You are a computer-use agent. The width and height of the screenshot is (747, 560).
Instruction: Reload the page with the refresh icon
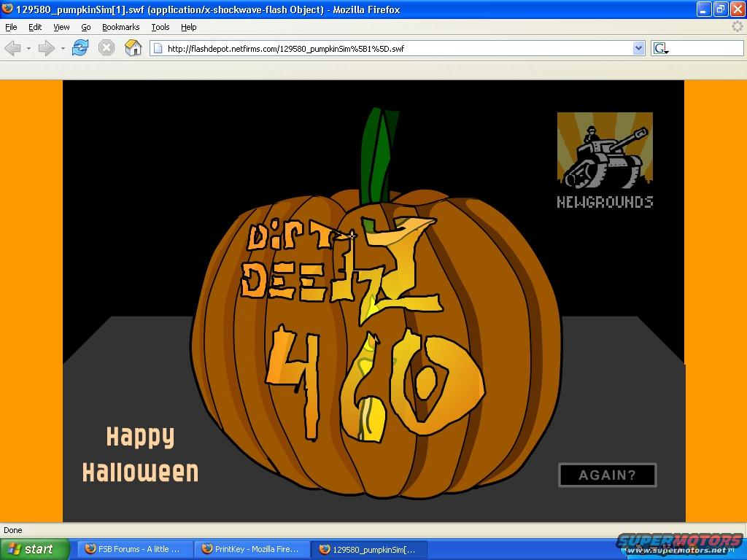tap(80, 48)
